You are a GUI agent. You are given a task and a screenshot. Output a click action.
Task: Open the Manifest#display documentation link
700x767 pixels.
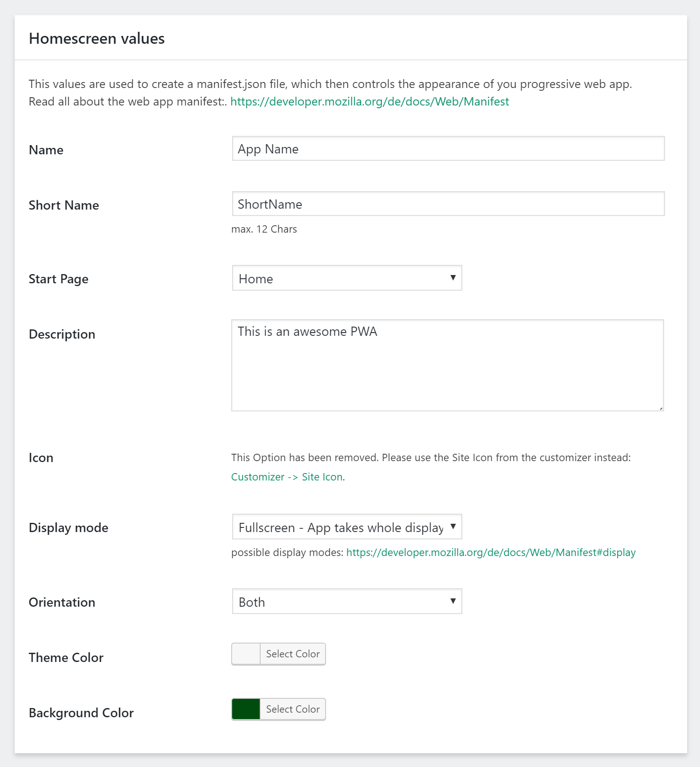click(490, 553)
